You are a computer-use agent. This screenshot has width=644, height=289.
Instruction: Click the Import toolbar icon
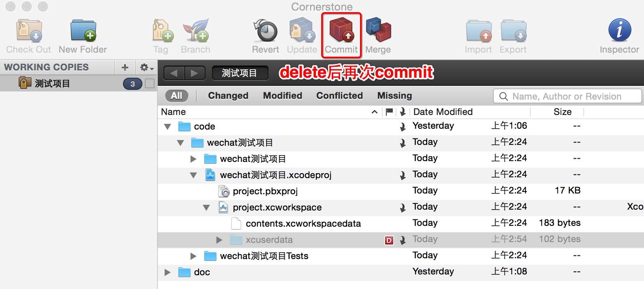(478, 31)
